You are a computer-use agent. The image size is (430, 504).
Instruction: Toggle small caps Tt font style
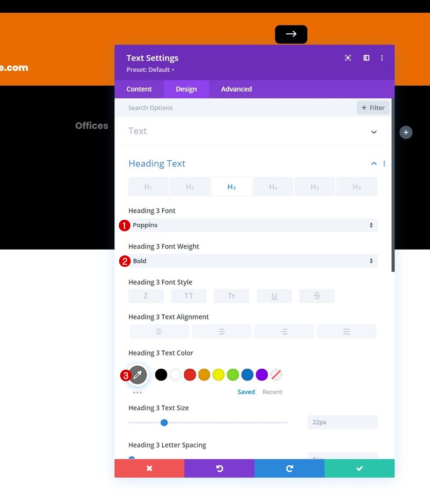point(232,296)
